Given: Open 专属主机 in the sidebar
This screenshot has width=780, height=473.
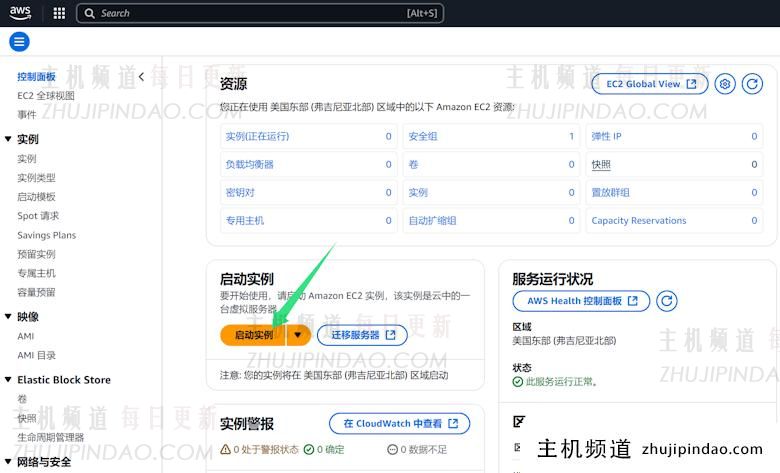Looking at the screenshot, I should click(x=36, y=273).
